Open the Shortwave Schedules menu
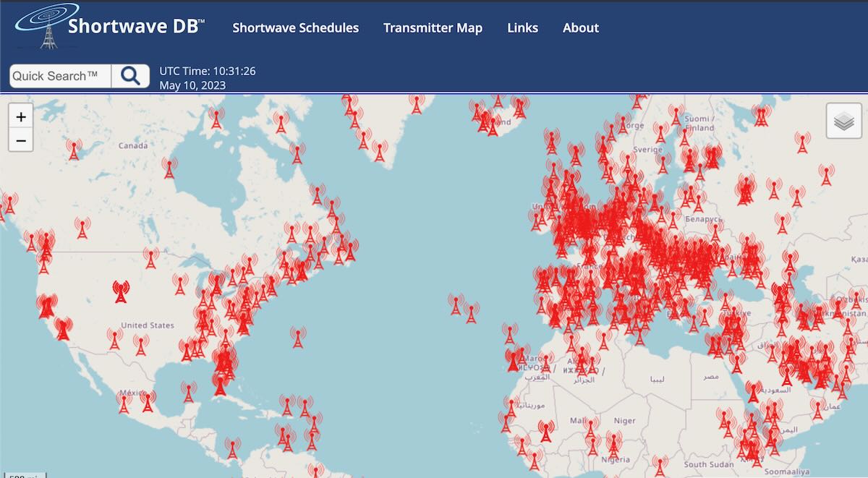The image size is (868, 478). point(295,27)
